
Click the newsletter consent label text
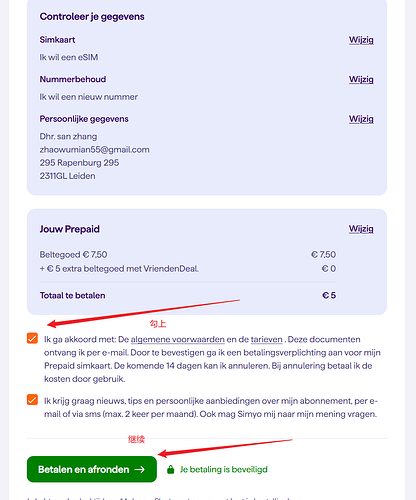[211, 407]
